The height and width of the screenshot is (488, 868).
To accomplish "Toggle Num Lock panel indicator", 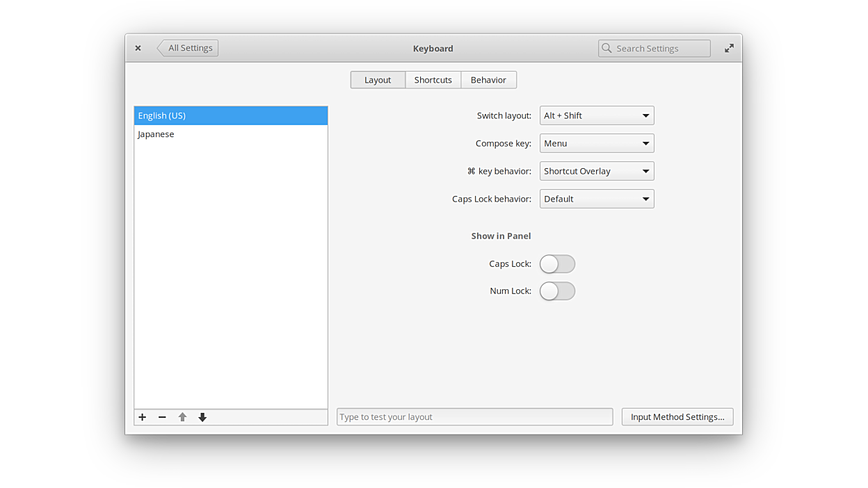I will [557, 291].
